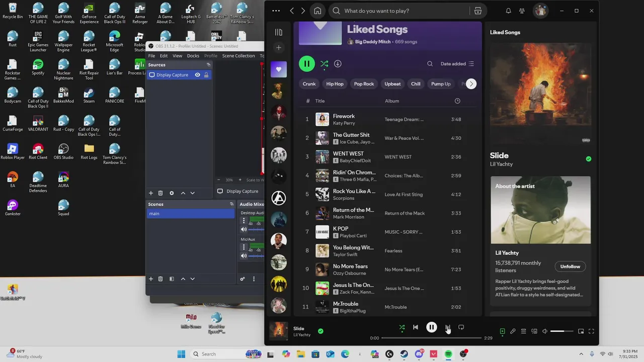The width and height of the screenshot is (644, 362).
Task: Open album link Fearless
Action: pyautogui.click(x=393, y=251)
